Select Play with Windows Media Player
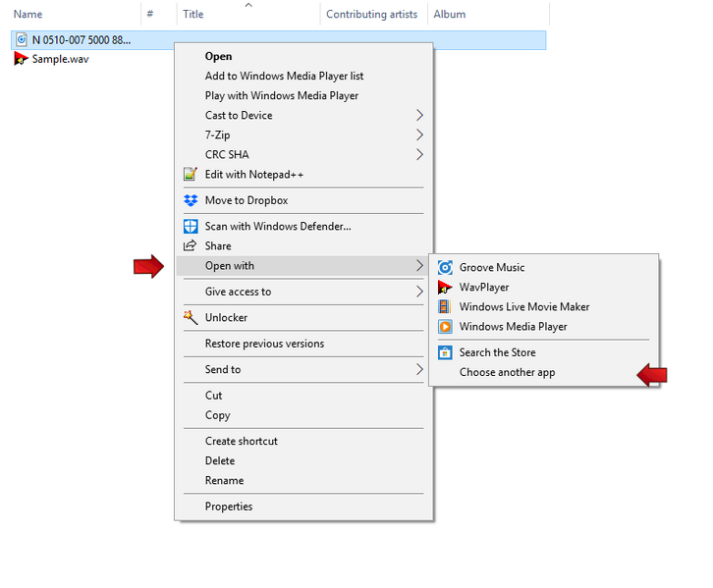Screen dimensions: 713x588 [303, 95]
